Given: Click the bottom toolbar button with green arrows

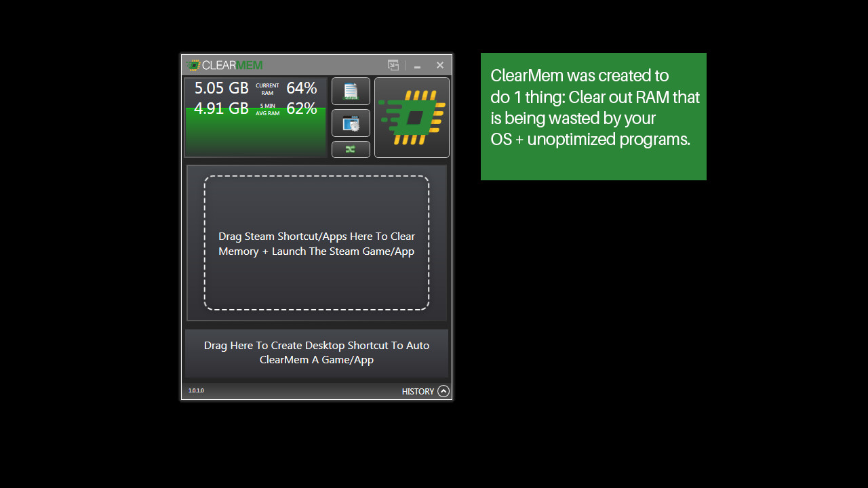Looking at the screenshot, I should click(x=351, y=149).
